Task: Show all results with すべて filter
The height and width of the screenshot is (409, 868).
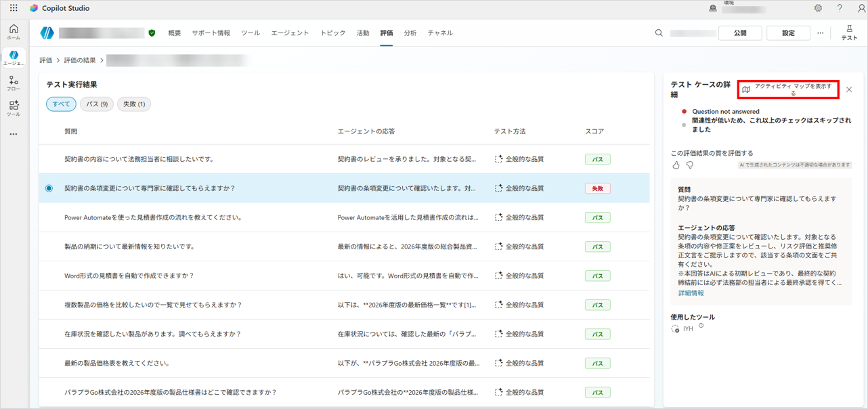Action: (61, 104)
